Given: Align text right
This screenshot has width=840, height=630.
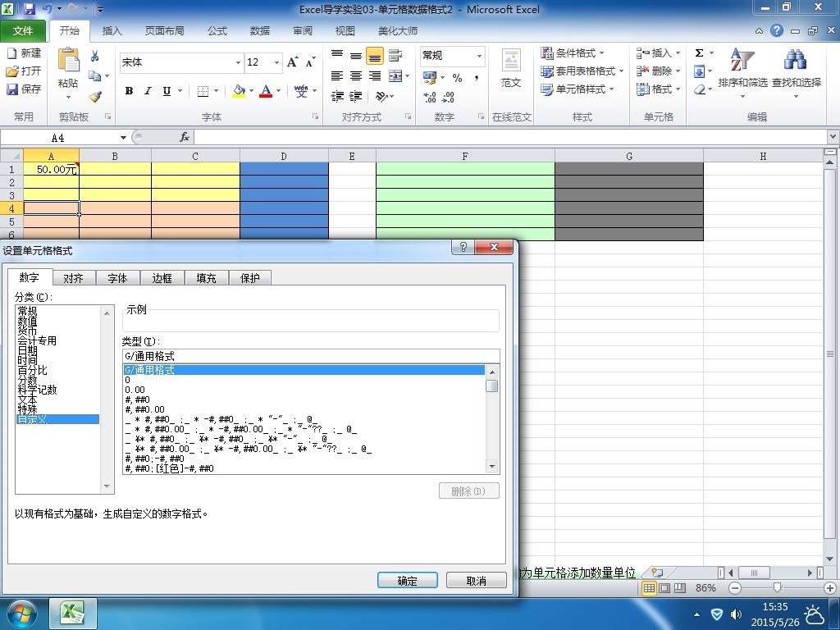Looking at the screenshot, I should (374, 76).
